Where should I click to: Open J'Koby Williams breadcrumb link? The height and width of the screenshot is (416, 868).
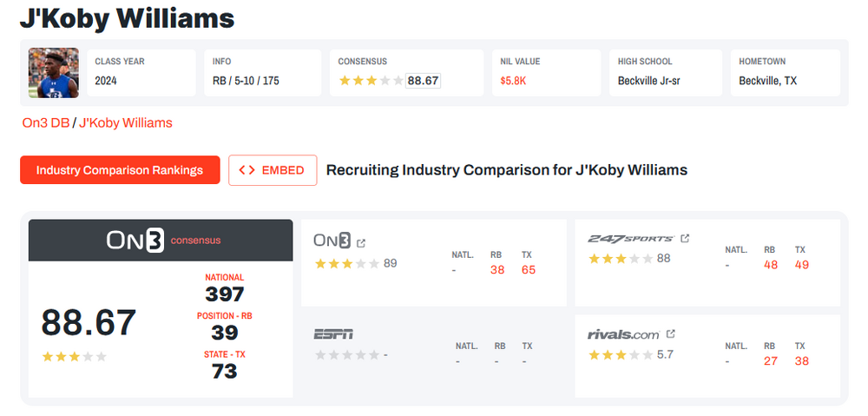[x=126, y=122]
